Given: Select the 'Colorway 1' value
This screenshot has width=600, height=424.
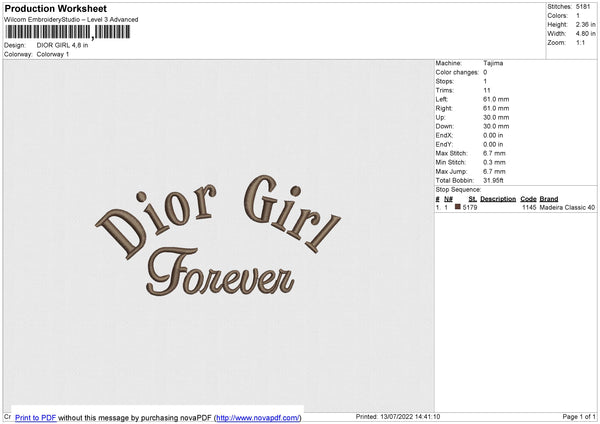Looking at the screenshot, I should tap(53, 54).
